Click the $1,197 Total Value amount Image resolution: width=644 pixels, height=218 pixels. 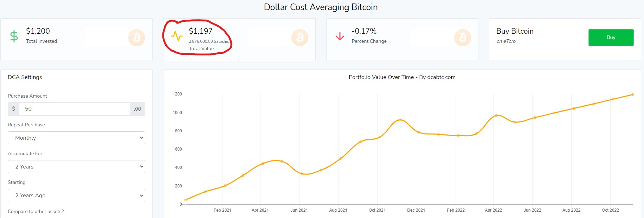pos(201,31)
